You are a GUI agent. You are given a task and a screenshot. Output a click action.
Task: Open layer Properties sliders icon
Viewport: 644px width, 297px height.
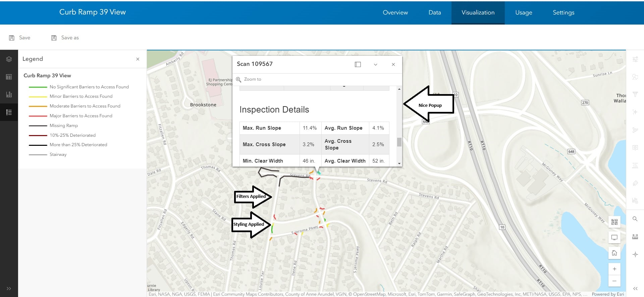[x=635, y=59]
